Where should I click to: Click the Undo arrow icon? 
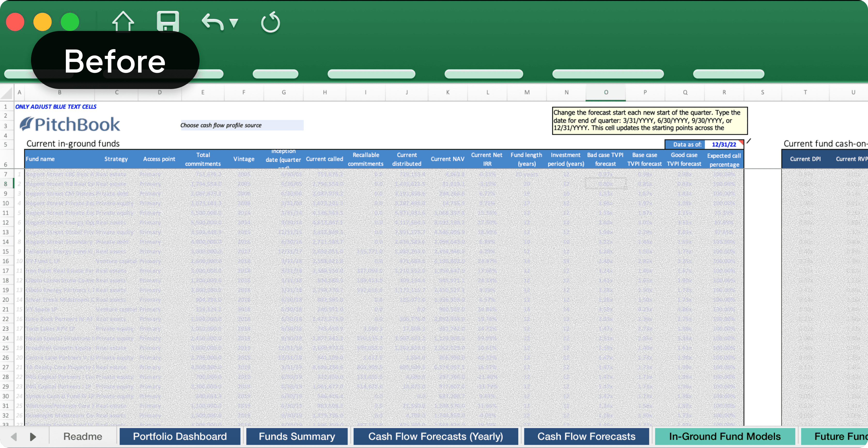pos(212,22)
